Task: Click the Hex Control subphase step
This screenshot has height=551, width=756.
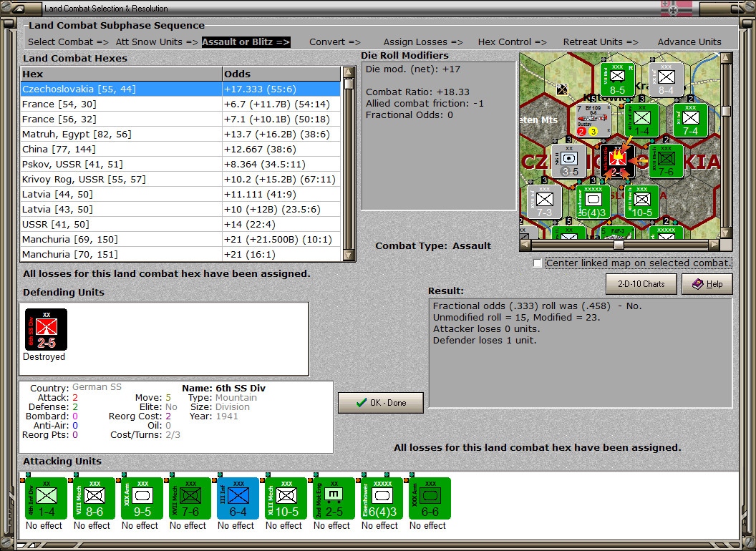Action: click(512, 42)
